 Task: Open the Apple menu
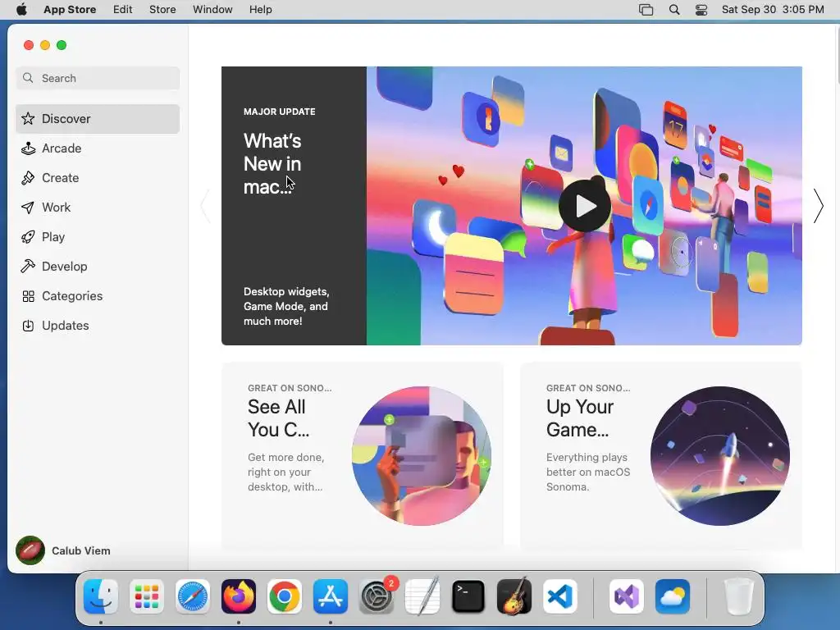coord(21,9)
